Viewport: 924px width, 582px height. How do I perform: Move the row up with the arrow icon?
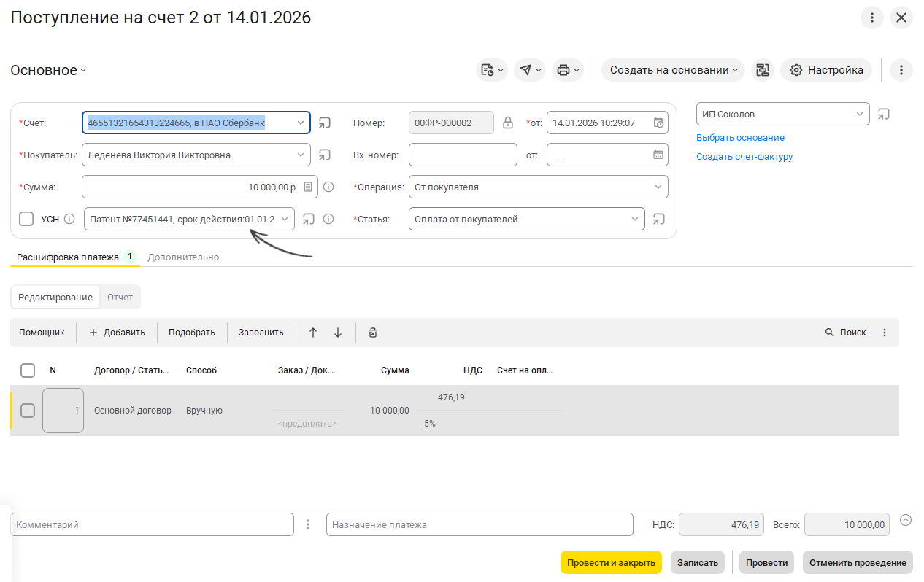[313, 333]
